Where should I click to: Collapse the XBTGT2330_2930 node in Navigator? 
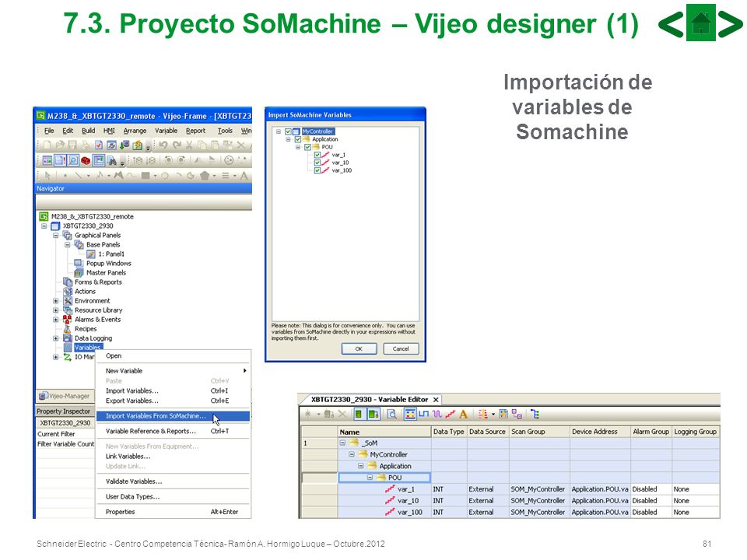(x=44, y=226)
